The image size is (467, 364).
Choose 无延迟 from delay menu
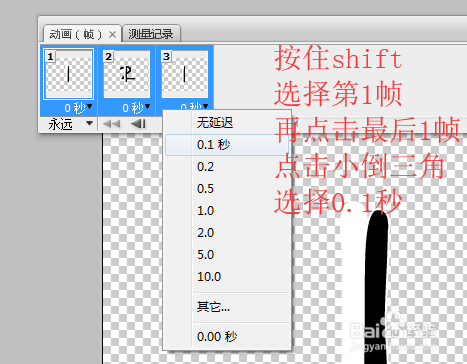pos(227,123)
